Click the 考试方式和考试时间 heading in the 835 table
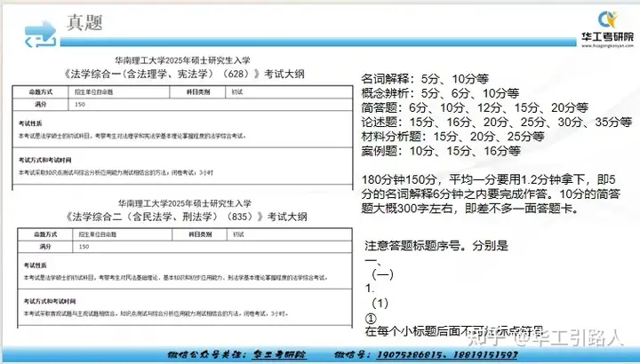This screenshot has height=364, width=640. 50,301
